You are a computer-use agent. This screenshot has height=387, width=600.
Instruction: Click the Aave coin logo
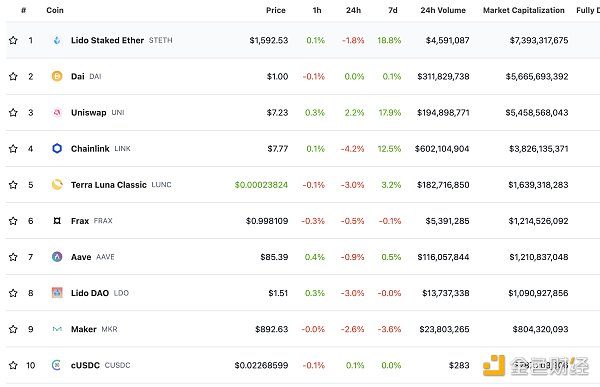(57, 257)
